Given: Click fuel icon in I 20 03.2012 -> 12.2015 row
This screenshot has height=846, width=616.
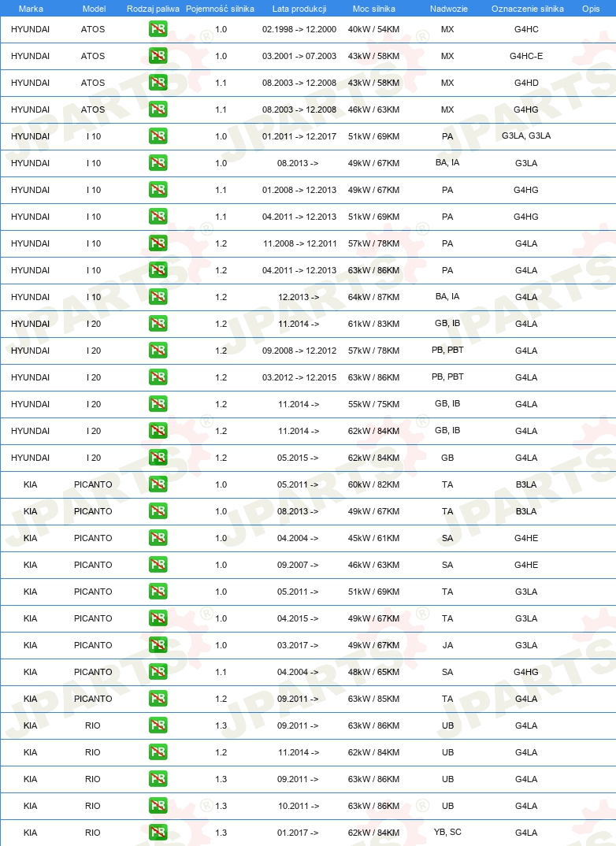Looking at the screenshot, I should (158, 377).
